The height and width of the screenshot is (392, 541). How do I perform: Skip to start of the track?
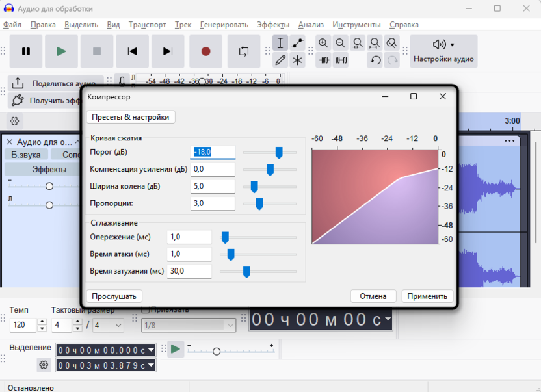click(132, 51)
